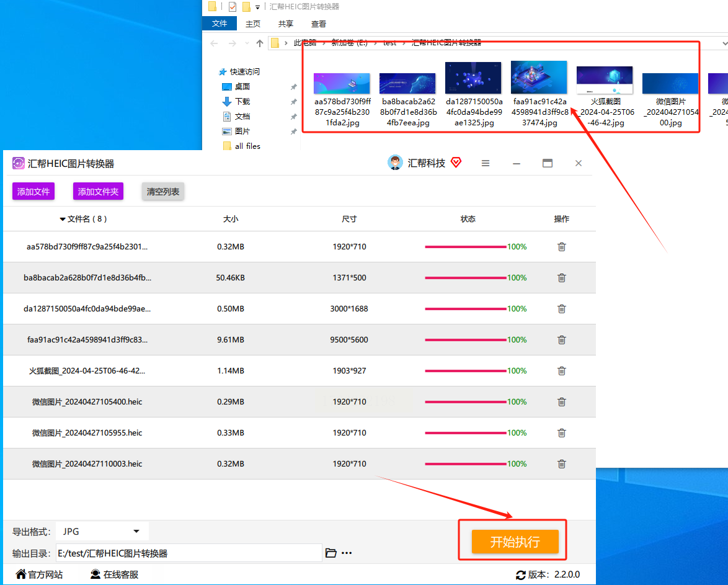
Task: Open File Explorer quick access toolbar dropdown arrow
Action: 258,7
